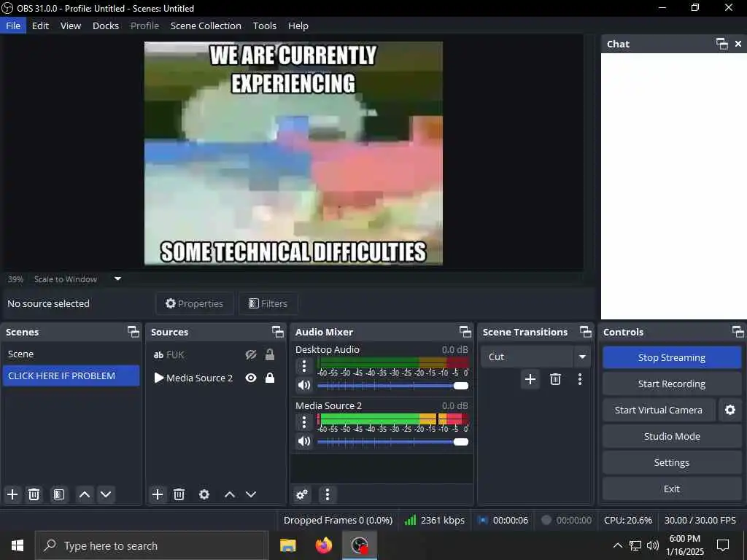Select CLICK HERE IF PROBLEM scene
The width and height of the screenshot is (747, 560).
coord(71,376)
